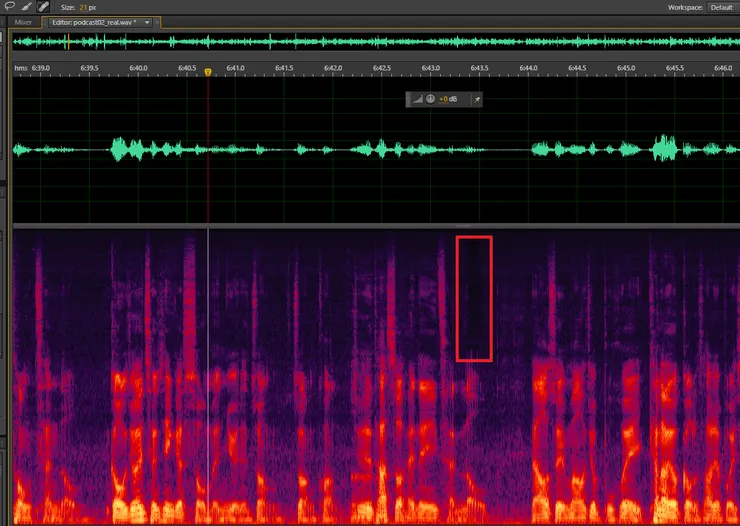This screenshot has height=526, width=740.
Task: Click 6:42.5 on the time ruler
Action: tap(382, 68)
